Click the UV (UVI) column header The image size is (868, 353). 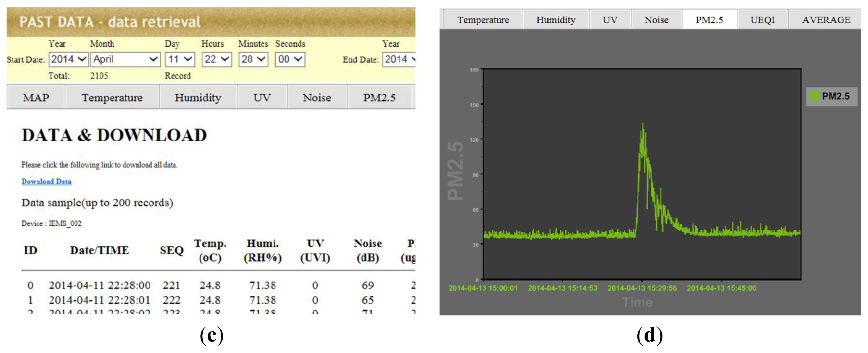click(x=315, y=250)
